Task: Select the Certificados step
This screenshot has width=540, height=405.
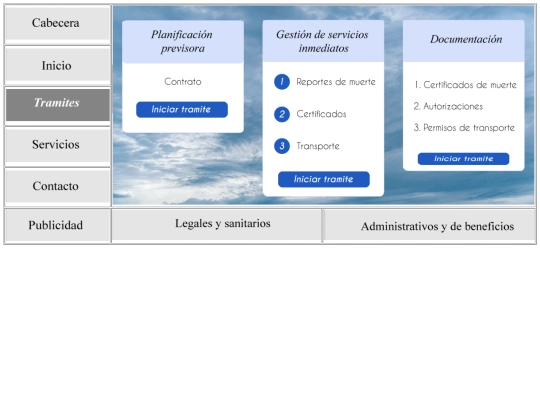Action: 321,114
